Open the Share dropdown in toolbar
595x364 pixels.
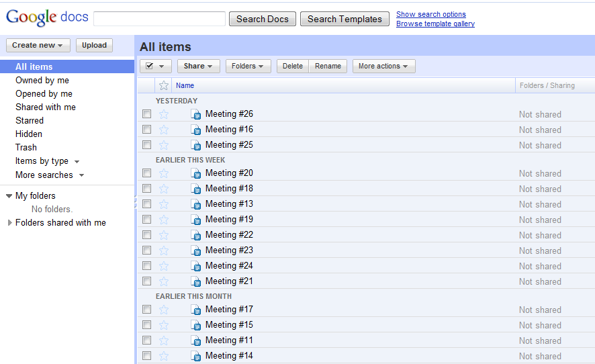198,66
